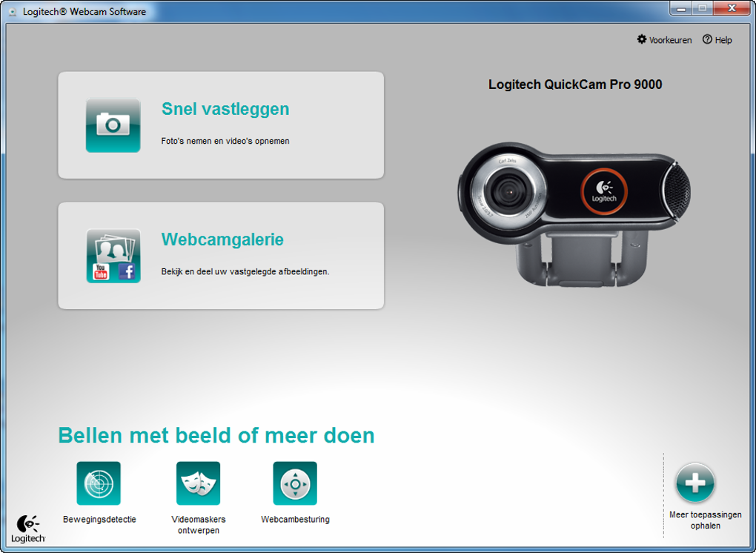Click the Webcambesturing label
Viewport: 756px width, 553px height.
(295, 519)
